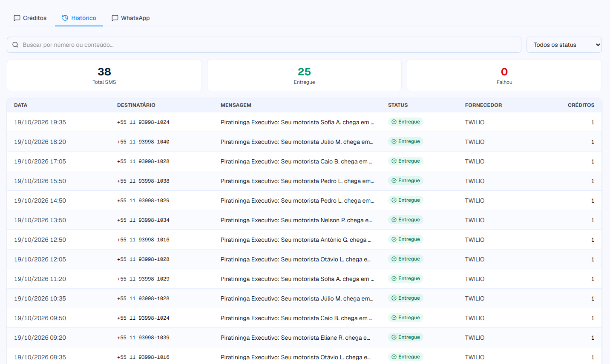Click the search magnifier icon
The height and width of the screenshot is (364, 610).
[x=15, y=45]
